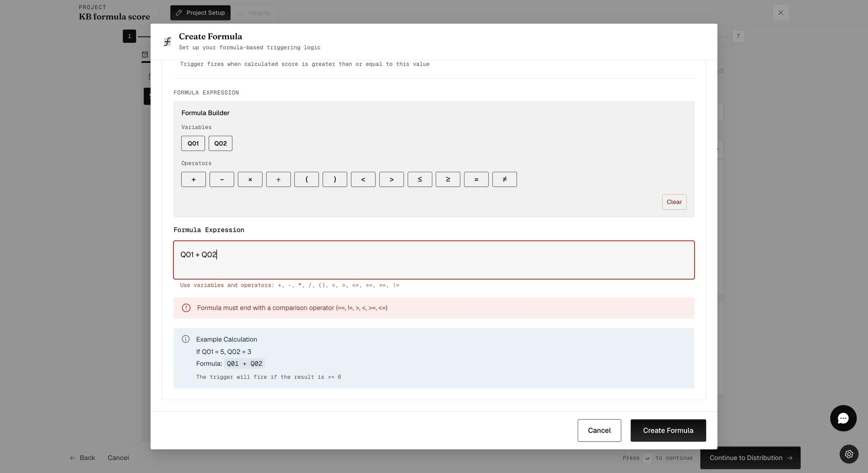This screenshot has height=473, width=868.
Task: Continue to Distribution
Action: coord(750,458)
